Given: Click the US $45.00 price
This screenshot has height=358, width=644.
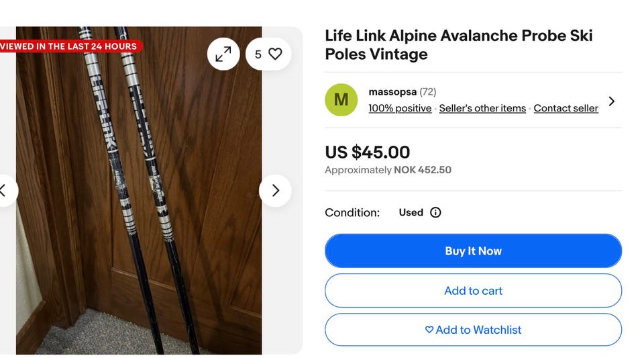Looking at the screenshot, I should click(x=367, y=152).
